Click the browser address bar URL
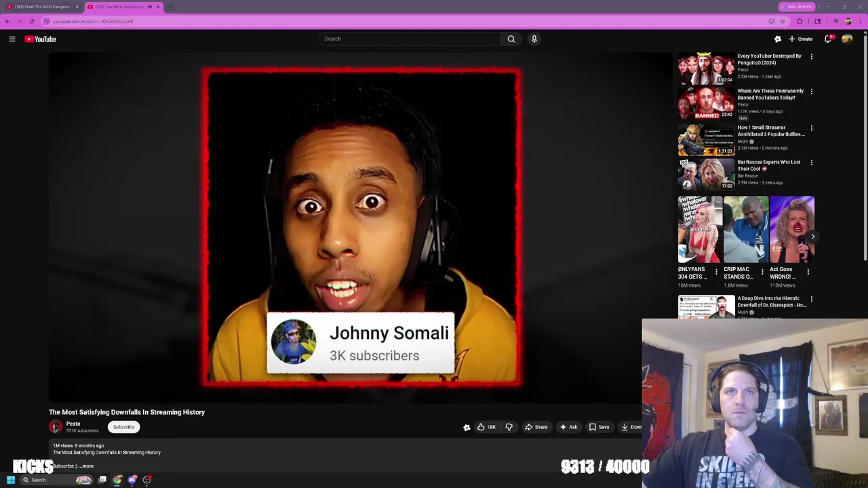This screenshot has width=868, height=488. point(93,21)
